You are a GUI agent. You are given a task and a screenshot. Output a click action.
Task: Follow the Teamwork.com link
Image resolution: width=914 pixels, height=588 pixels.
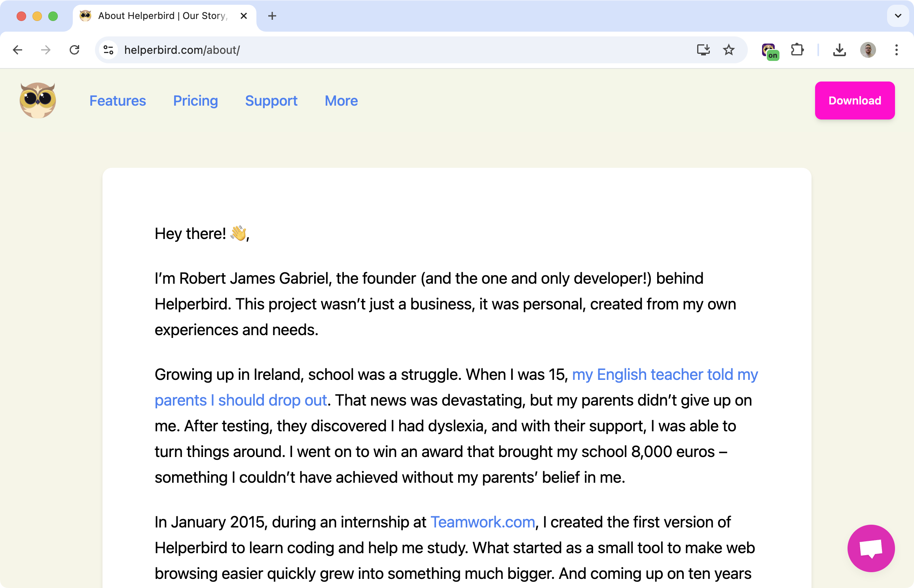[x=482, y=522]
